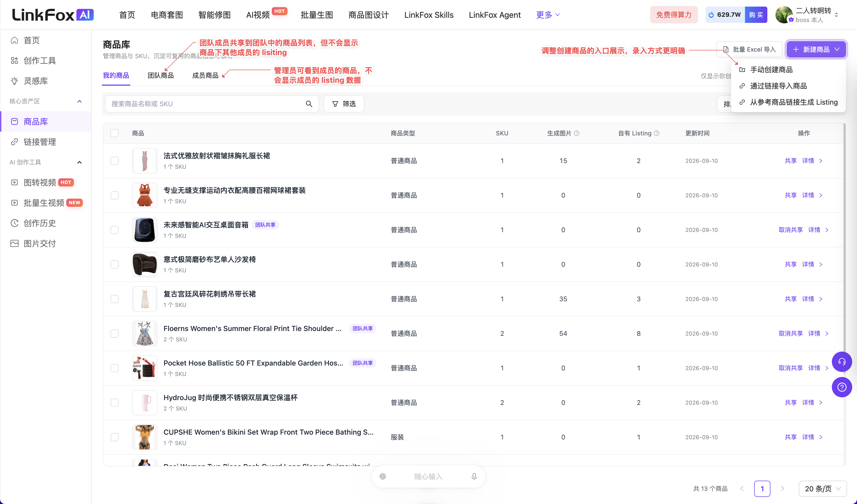Click info icon beside 生成图片 header
The width and height of the screenshot is (857, 504).
[x=576, y=133]
